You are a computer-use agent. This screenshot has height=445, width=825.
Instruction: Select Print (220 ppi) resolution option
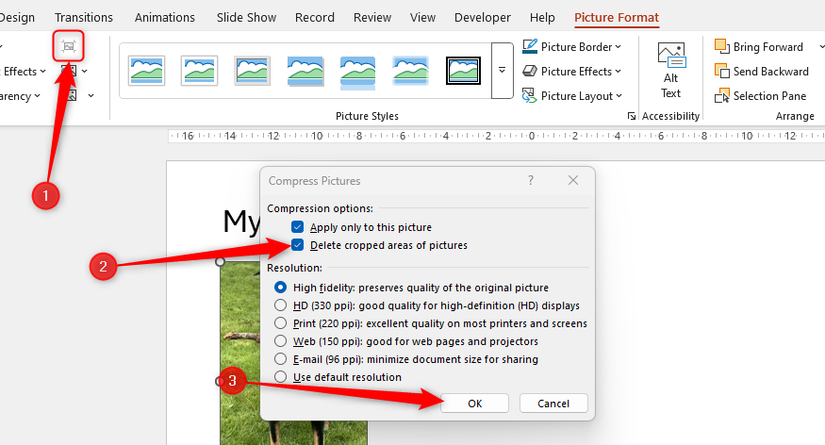click(280, 323)
